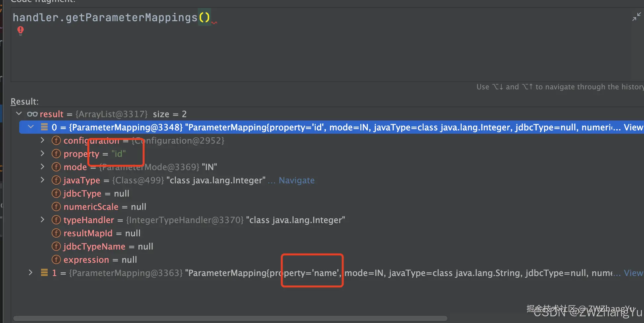The image size is (644, 323).
Task: Click the red error bulb icon
Action: (x=21, y=31)
